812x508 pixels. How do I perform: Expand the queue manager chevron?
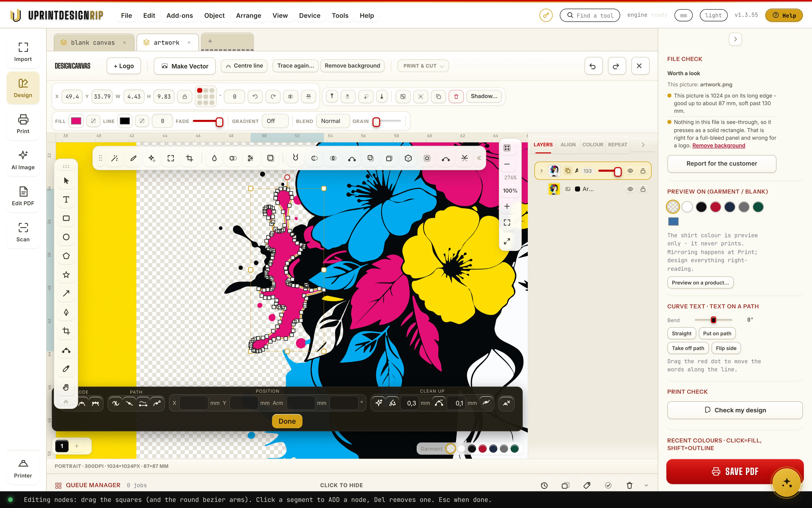(x=646, y=485)
